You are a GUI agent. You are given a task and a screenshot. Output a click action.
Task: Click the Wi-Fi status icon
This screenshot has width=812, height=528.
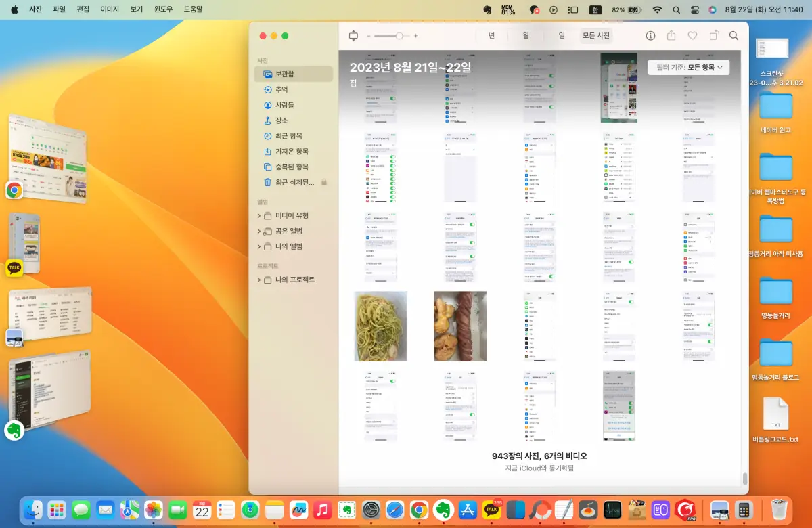(x=657, y=10)
